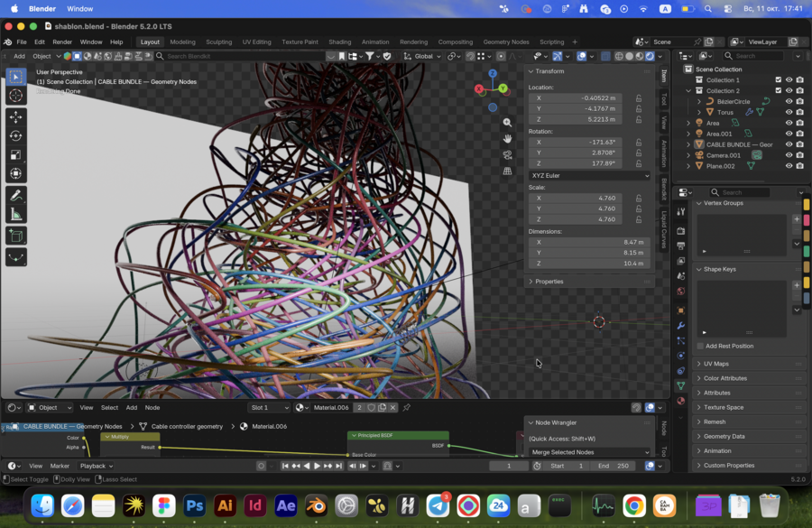The height and width of the screenshot is (528, 812).
Task: Toggle camera view icon in viewport
Action: tap(507, 155)
